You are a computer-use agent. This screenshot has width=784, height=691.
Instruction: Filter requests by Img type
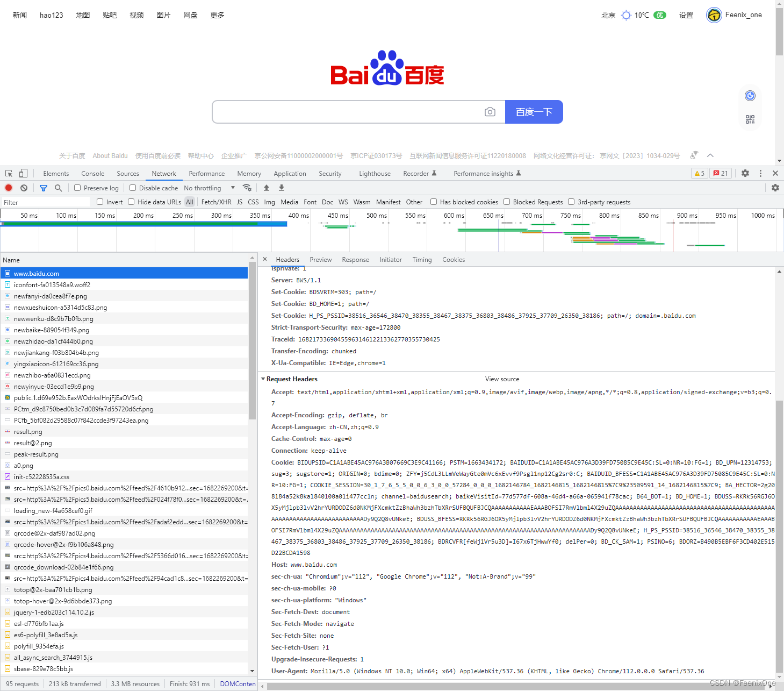pos(269,202)
